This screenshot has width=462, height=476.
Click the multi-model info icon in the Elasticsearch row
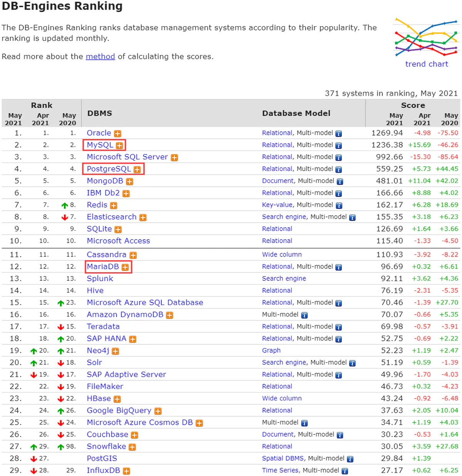click(352, 218)
